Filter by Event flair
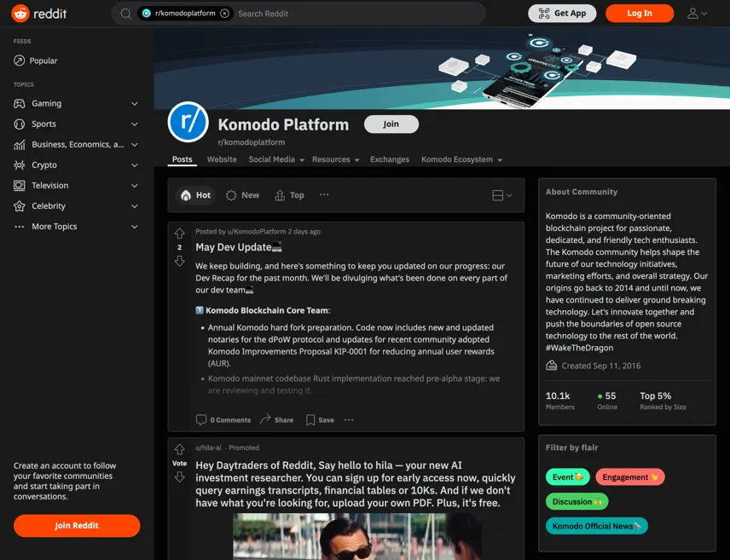Viewport: 730px width, 560px height. pos(567,477)
